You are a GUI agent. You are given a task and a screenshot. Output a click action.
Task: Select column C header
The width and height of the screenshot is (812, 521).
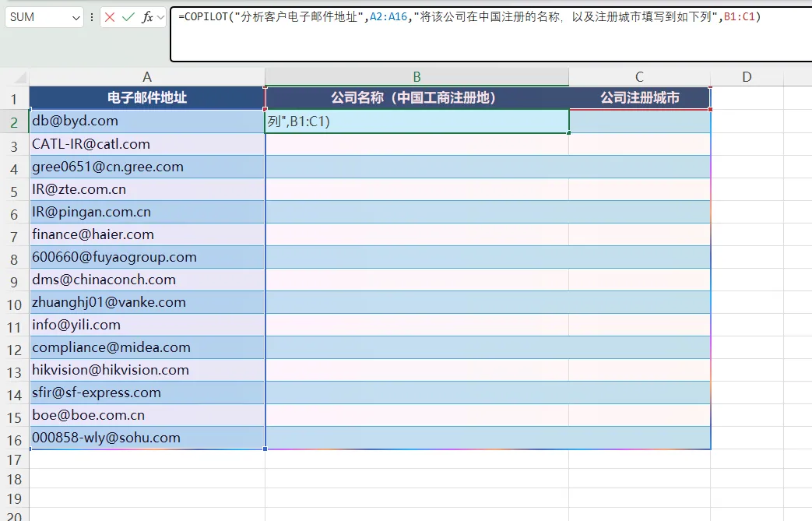(639, 77)
